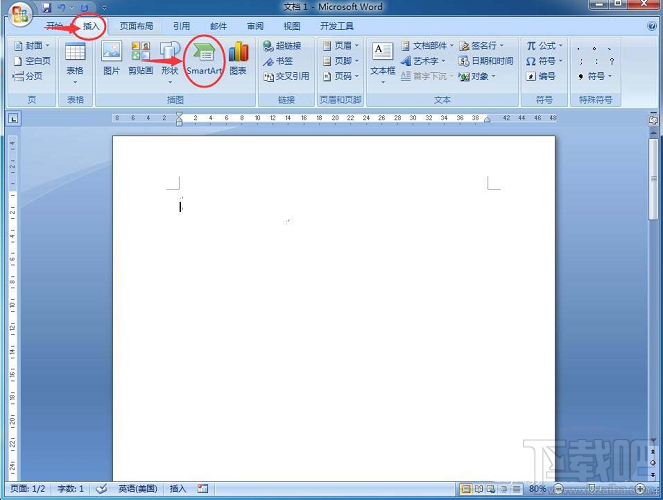Screen dimensions: 663x500
Task: Change language via 英语(美国)
Action: coord(138,489)
